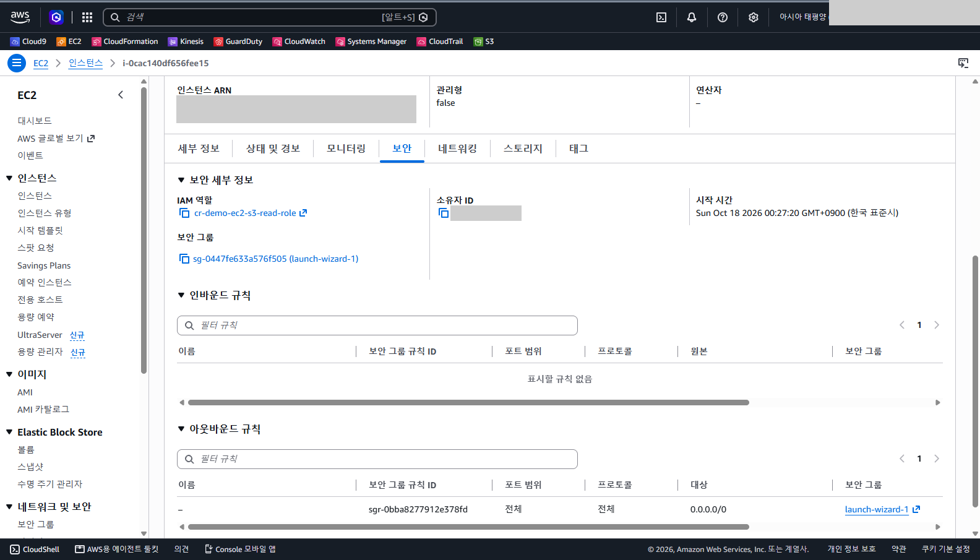This screenshot has width=980, height=560.
Task: Toggle the side navigation hamburger menu
Action: click(17, 63)
